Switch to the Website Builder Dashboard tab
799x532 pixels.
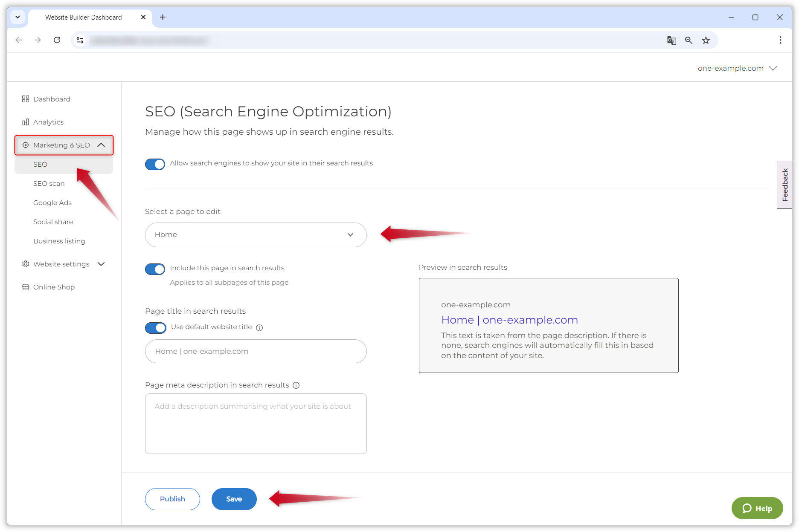(x=83, y=17)
